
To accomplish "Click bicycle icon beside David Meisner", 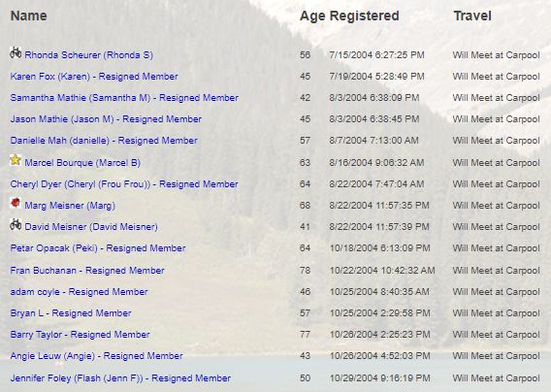I will [16, 224].
